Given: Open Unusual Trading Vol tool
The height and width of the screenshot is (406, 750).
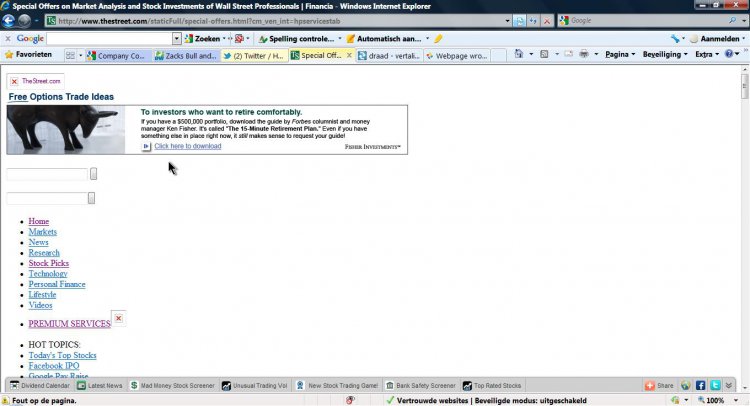Looking at the screenshot, I should 254,385.
